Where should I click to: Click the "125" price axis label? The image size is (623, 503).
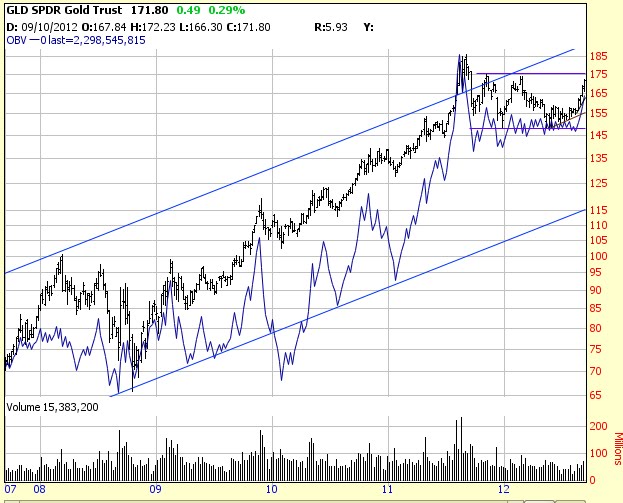pos(598,183)
